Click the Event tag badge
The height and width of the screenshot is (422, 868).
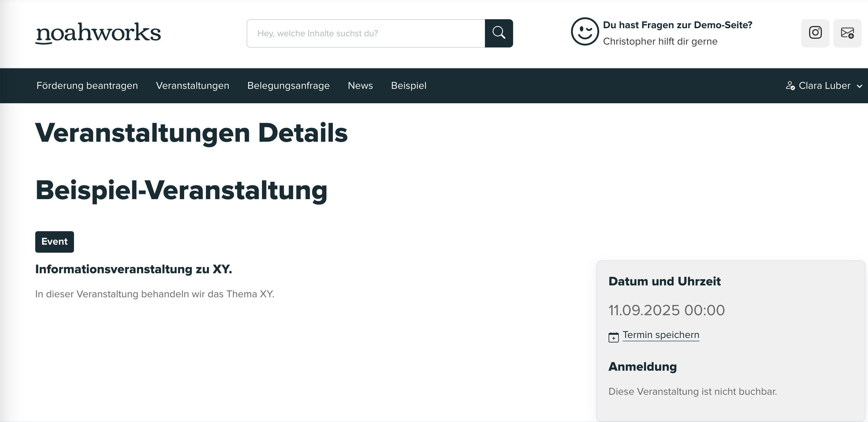pyautogui.click(x=54, y=242)
